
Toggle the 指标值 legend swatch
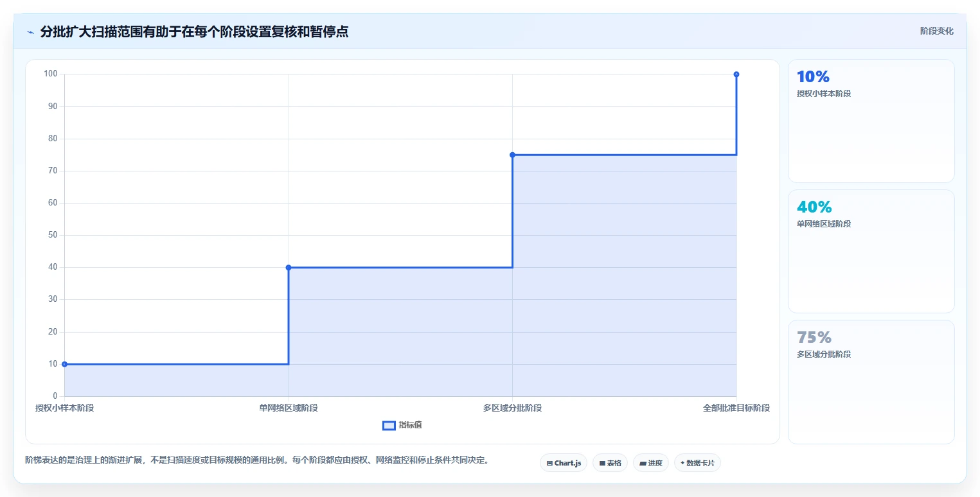389,425
